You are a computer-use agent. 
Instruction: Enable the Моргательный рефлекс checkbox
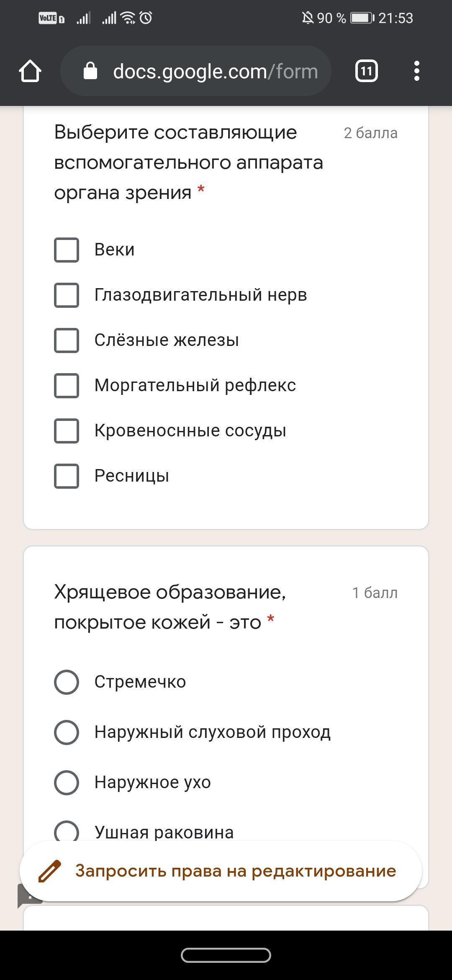click(67, 386)
